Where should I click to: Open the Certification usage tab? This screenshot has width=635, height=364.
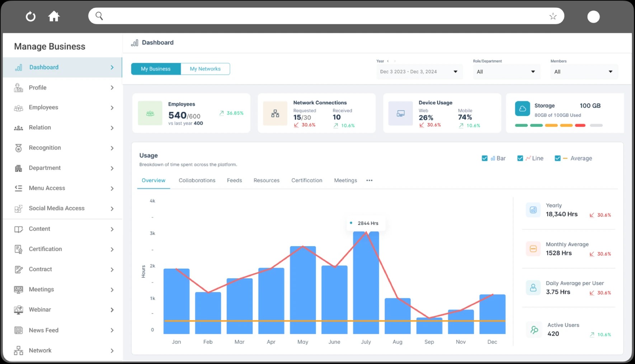pyautogui.click(x=307, y=180)
